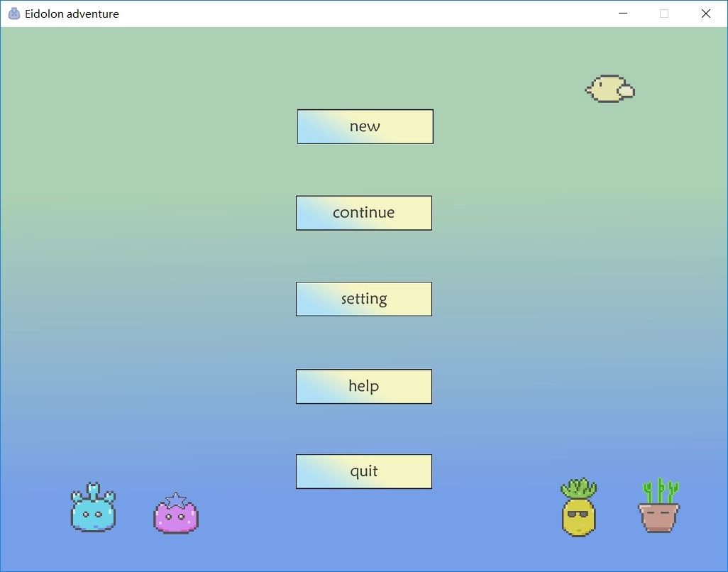Select the purple slime with star
Screen dimensions: 728x572
pos(176,517)
